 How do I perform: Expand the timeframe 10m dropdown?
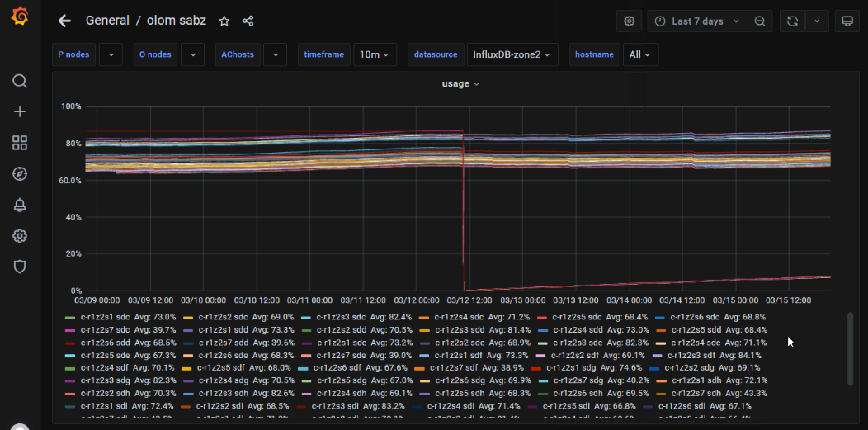coord(375,54)
